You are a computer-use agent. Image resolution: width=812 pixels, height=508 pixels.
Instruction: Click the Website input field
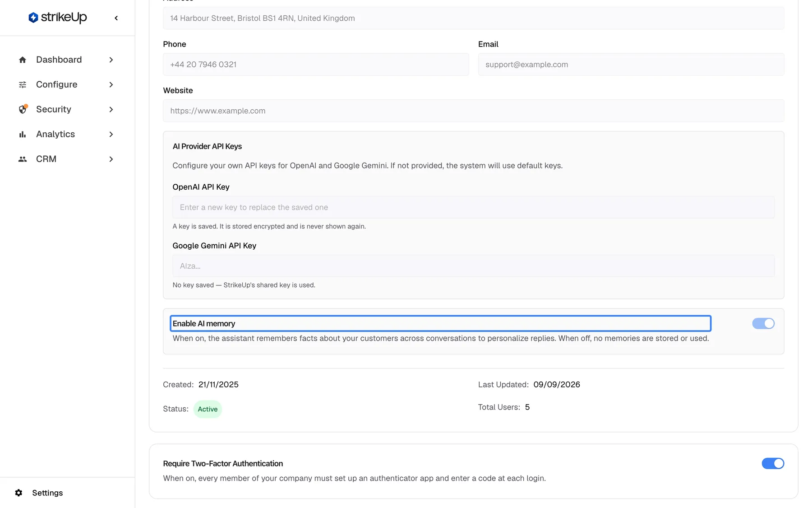pos(473,111)
